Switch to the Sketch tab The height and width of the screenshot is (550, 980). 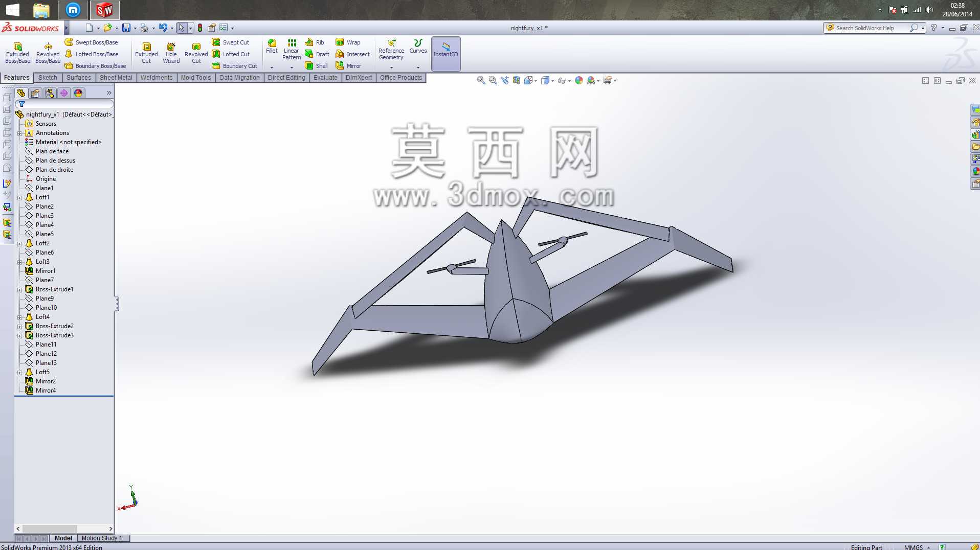48,78
